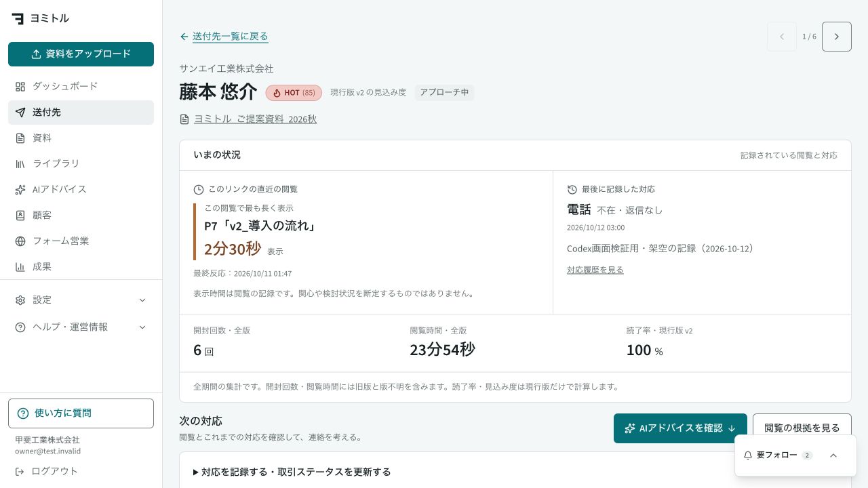
Task: Go back via 送付先一覧に戻る link
Action: click(x=231, y=37)
